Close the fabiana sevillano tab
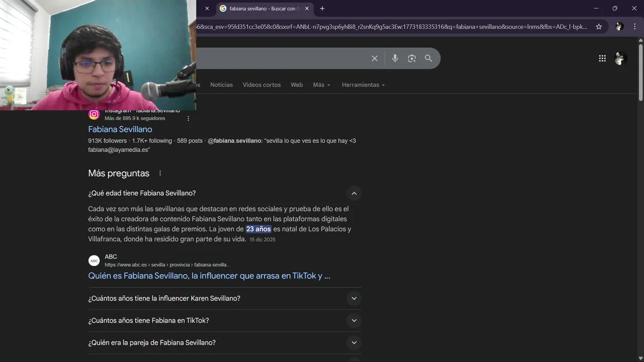 click(x=307, y=9)
